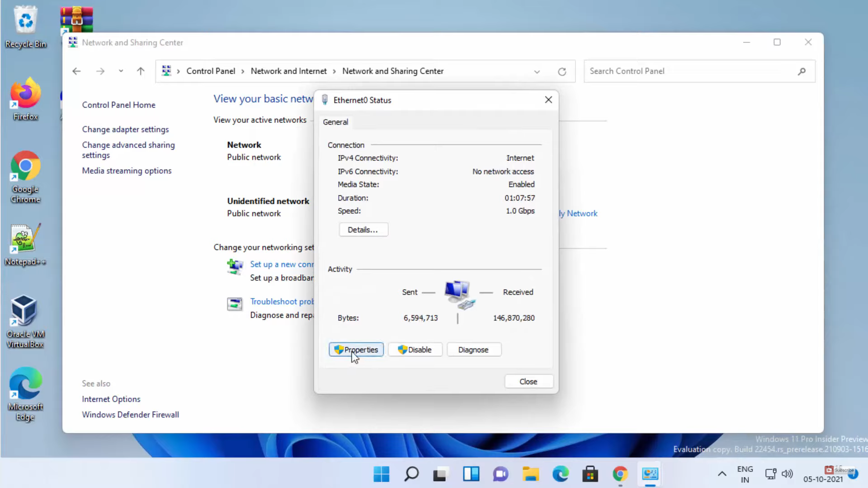This screenshot has width=868, height=488.
Task: Click the Diagnose button
Action: pyautogui.click(x=473, y=350)
